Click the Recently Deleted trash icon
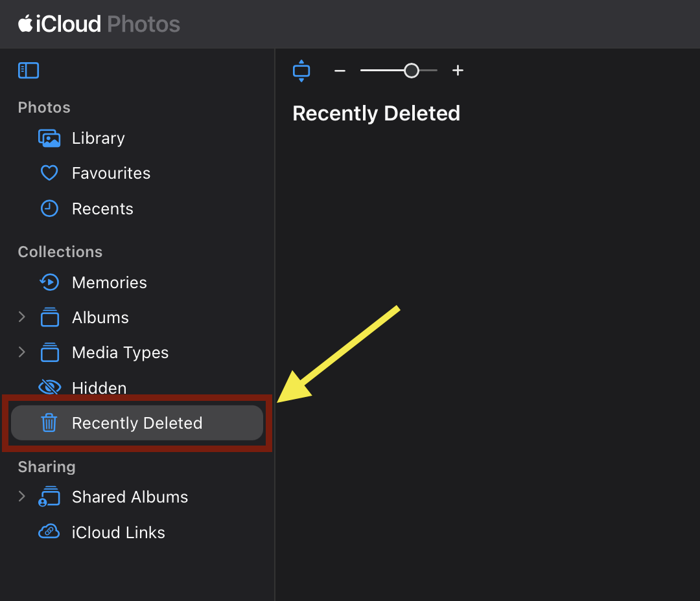This screenshot has width=700, height=601. 49,423
